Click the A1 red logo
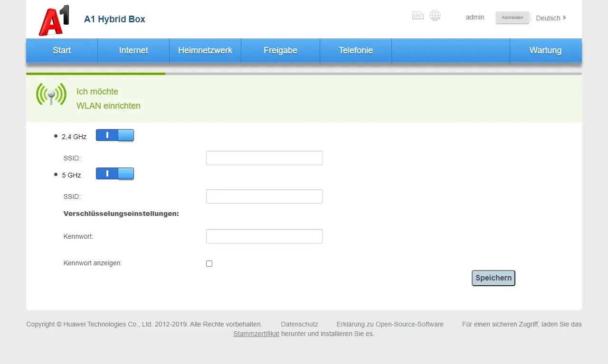This screenshot has height=364, width=608. pyautogui.click(x=54, y=20)
